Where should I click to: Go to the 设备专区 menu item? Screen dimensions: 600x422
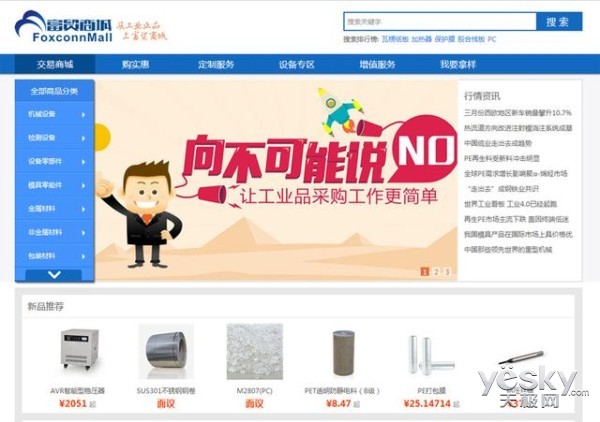(297, 64)
